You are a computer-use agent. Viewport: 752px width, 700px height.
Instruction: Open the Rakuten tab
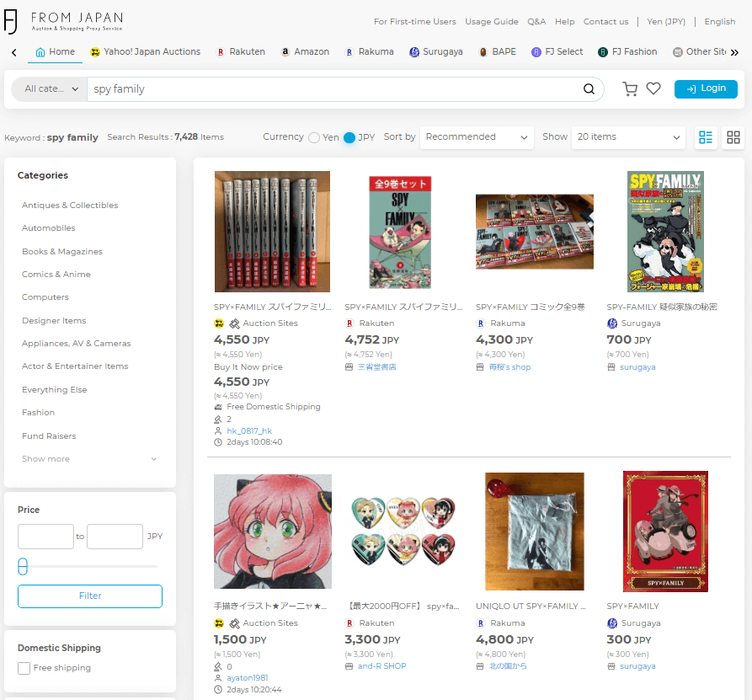pos(241,52)
